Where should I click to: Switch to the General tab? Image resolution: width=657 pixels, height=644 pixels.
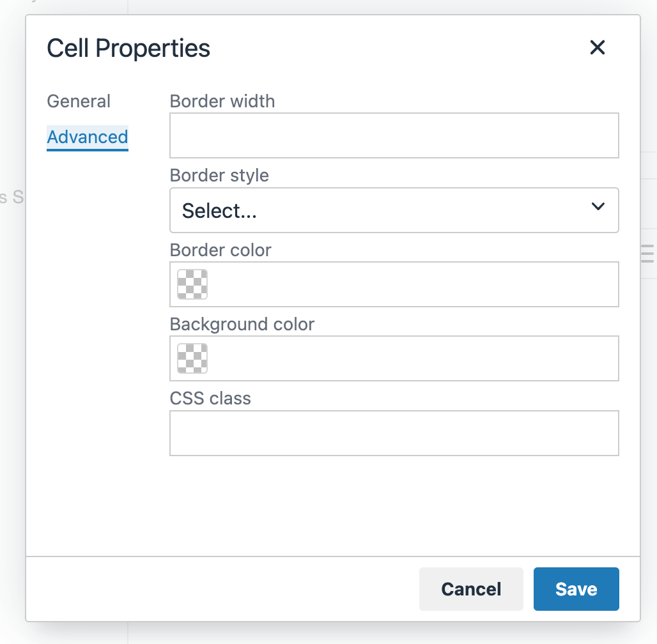[x=79, y=102]
